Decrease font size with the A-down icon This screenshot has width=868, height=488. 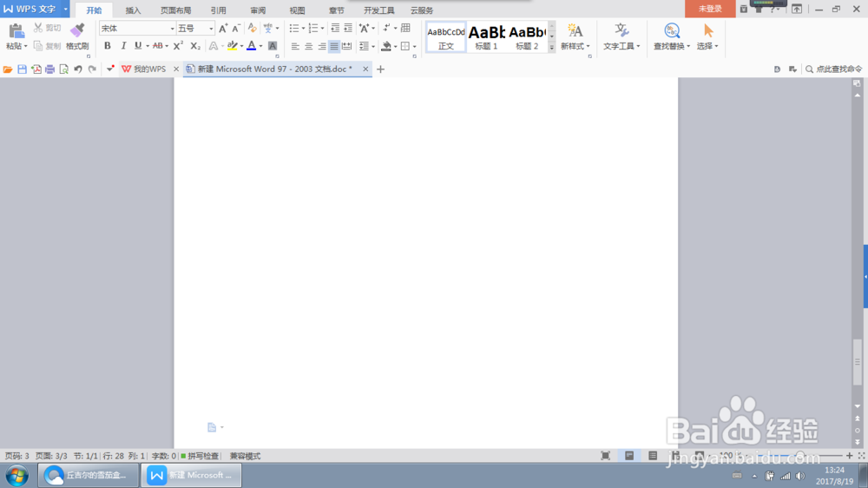pos(236,29)
